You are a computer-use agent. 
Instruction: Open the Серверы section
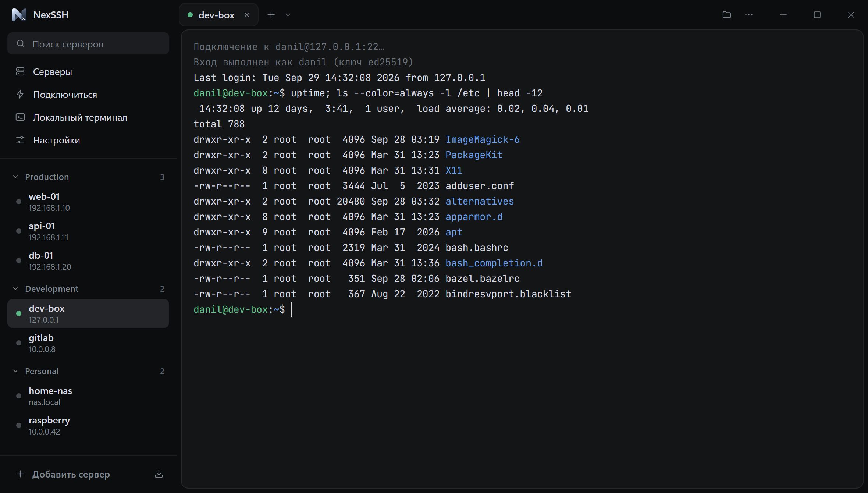pyautogui.click(x=88, y=72)
